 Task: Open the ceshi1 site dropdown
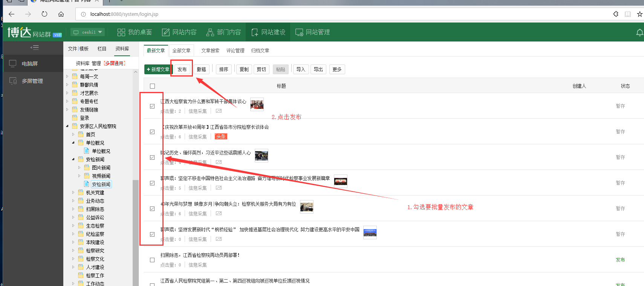(x=88, y=32)
